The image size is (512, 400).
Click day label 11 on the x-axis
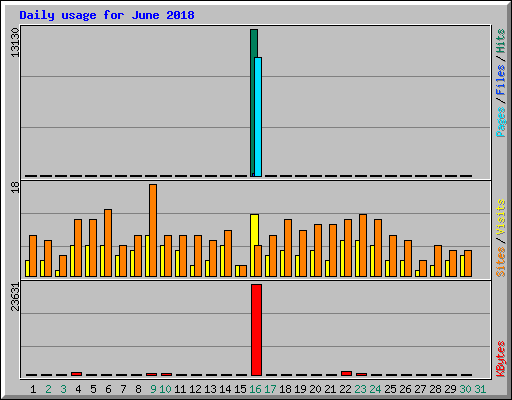180,389
